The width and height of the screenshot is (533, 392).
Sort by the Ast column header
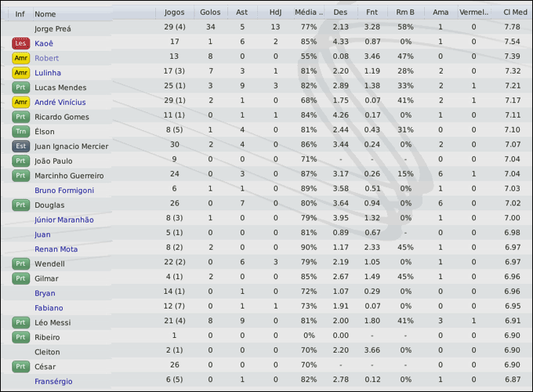pos(242,13)
